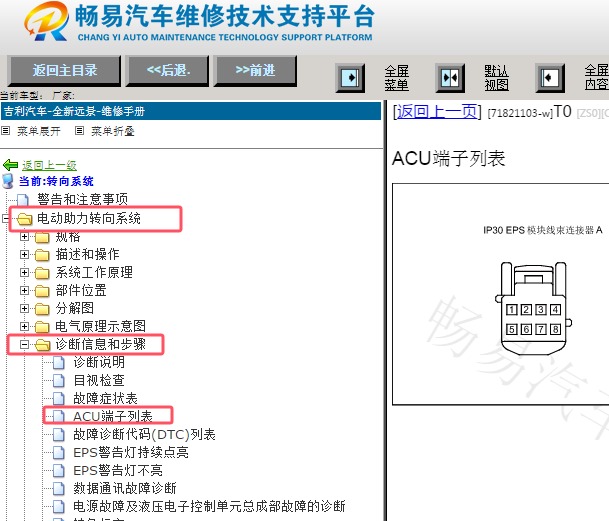Expand the 系统工作原理 folder node
Screen dimensions: 609x521
[x=24, y=272]
